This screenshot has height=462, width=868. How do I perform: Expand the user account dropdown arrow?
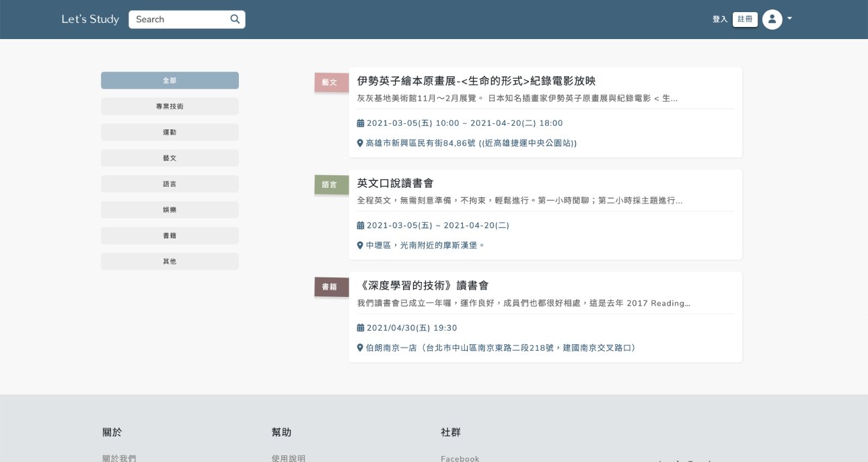[x=789, y=19]
